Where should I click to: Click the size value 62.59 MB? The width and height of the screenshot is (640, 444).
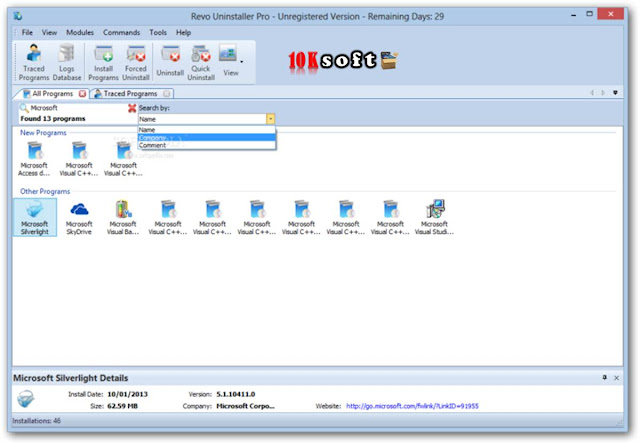click(x=122, y=406)
